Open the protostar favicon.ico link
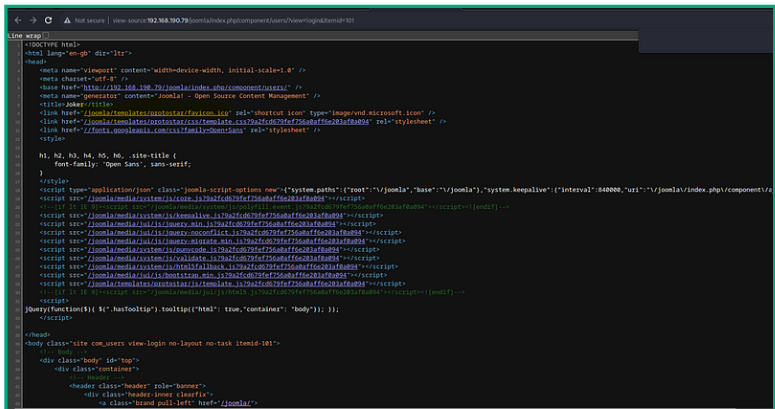 pyautogui.click(x=156, y=113)
